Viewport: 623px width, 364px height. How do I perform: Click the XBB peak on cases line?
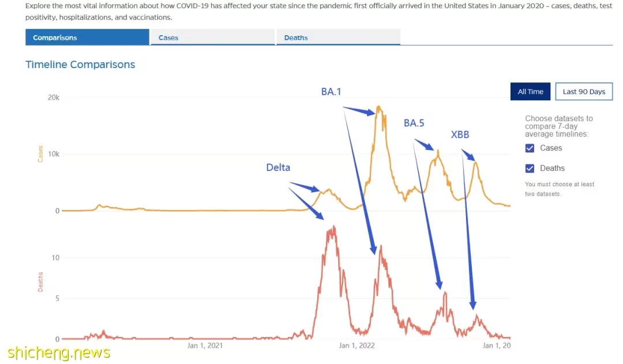pos(475,163)
